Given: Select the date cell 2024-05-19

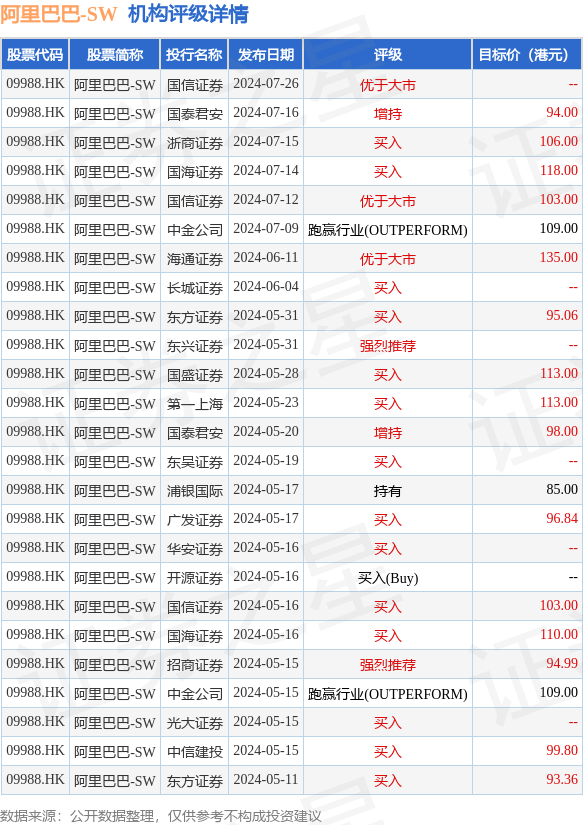Looking at the screenshot, I should [x=266, y=460].
